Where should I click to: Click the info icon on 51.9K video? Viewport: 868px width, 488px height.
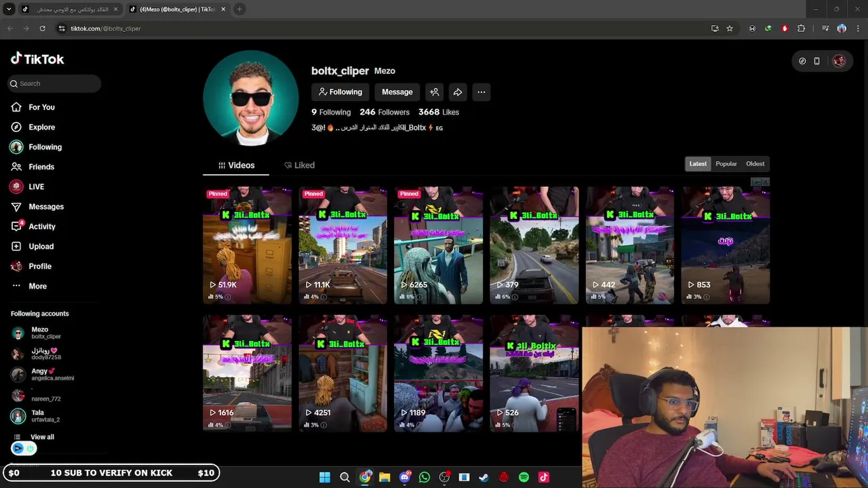[x=228, y=297]
